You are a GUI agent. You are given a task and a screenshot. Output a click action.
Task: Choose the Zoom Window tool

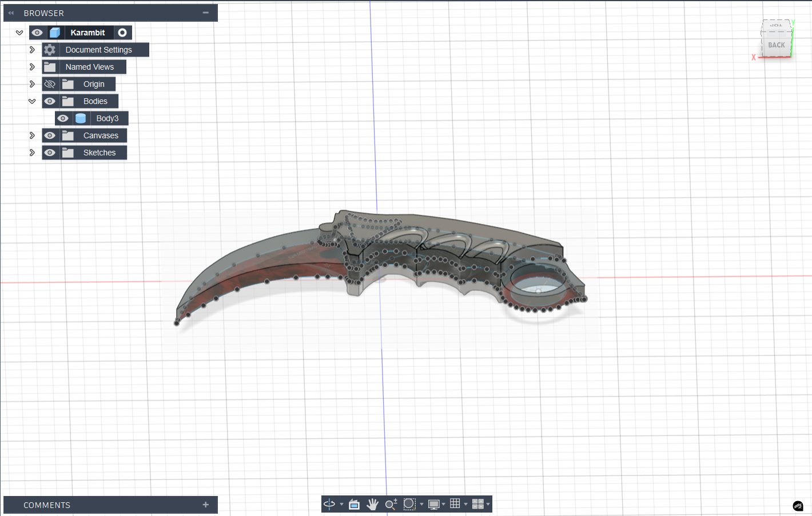click(409, 504)
